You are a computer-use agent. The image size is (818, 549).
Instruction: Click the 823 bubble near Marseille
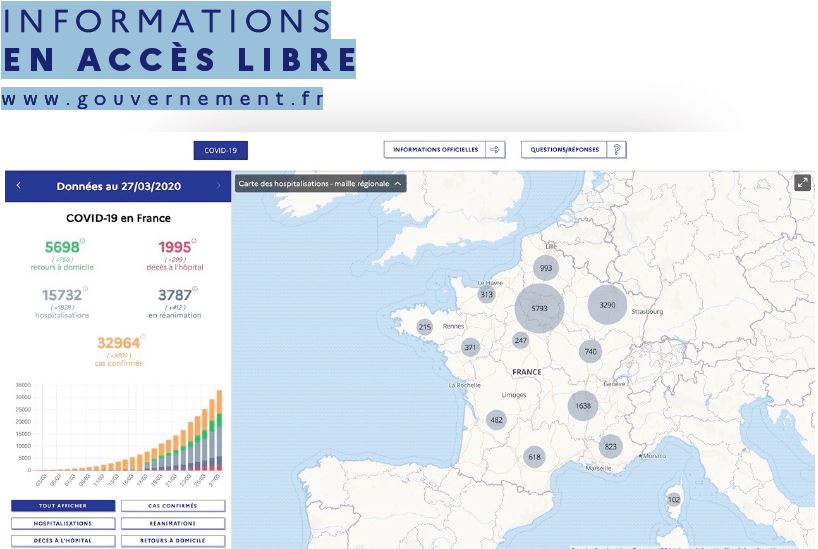610,446
